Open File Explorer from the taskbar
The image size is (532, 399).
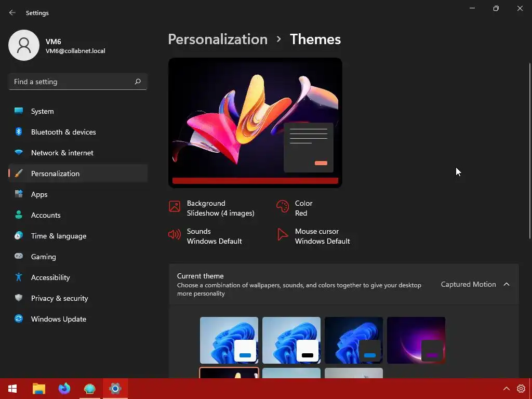38,389
